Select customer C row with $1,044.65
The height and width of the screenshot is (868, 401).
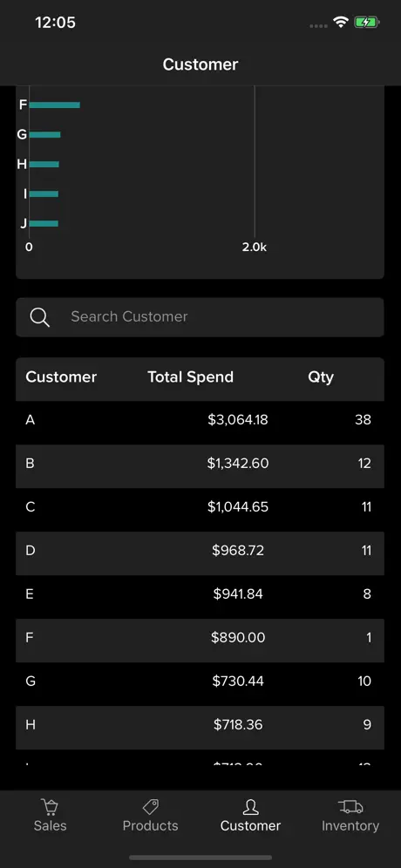[x=200, y=507]
